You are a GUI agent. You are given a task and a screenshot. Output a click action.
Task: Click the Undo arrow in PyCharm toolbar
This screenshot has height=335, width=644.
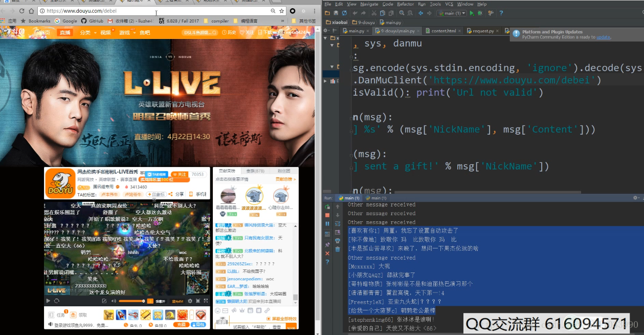click(355, 13)
